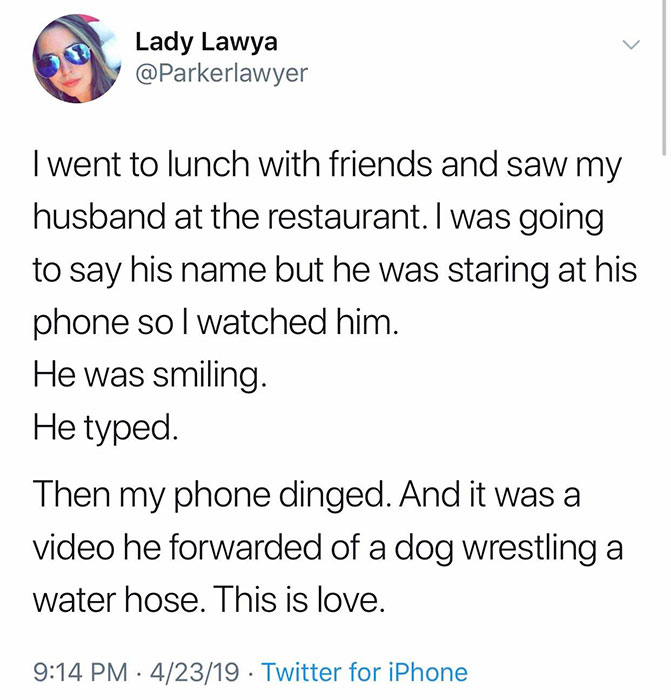The width and height of the screenshot is (671, 700).
Task: Visit the @Parkerlawyer handle
Action: pos(221,73)
